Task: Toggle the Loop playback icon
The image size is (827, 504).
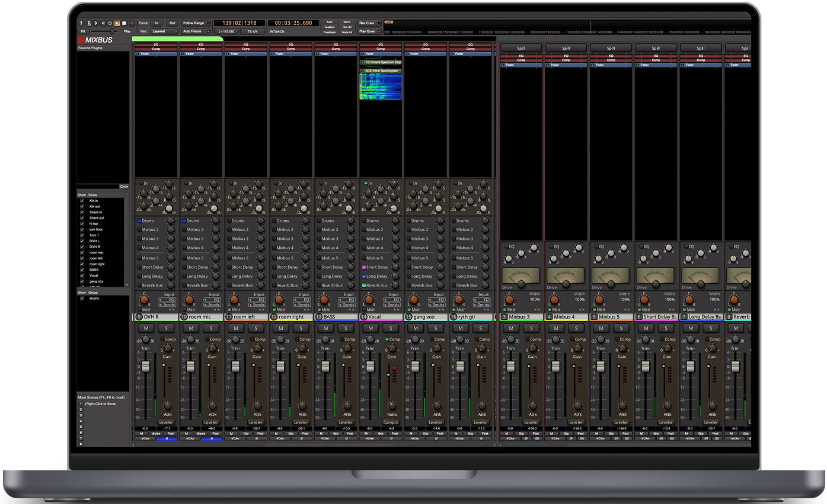Action: tap(110, 23)
